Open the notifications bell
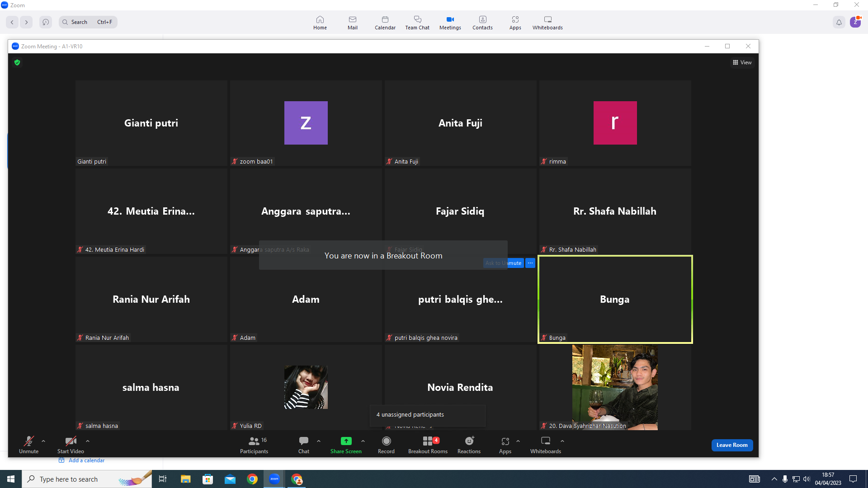This screenshot has height=488, width=868. [839, 22]
